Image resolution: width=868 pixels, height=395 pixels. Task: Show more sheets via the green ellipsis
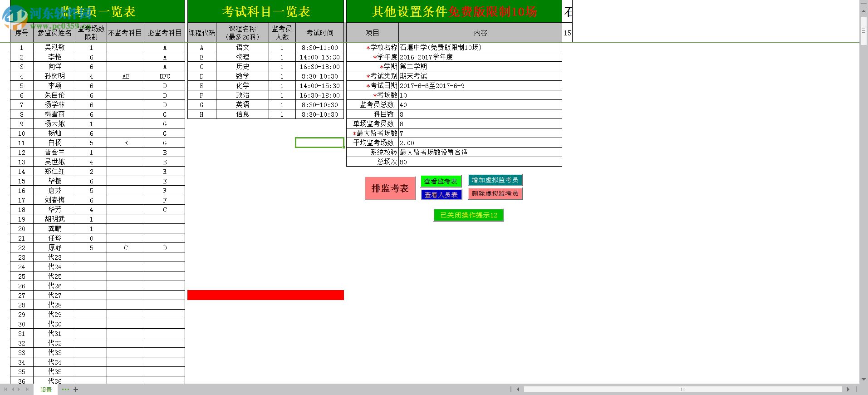click(x=66, y=390)
